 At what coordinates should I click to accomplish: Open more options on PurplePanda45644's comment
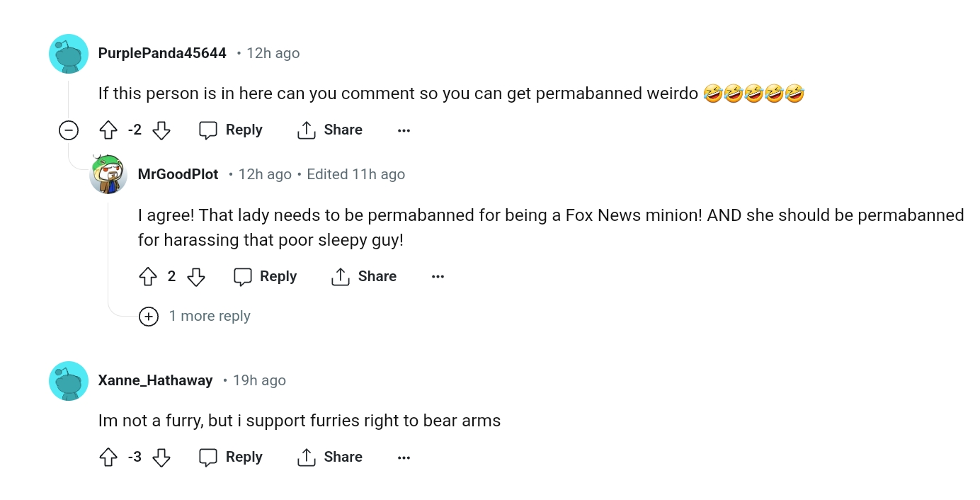click(x=404, y=130)
